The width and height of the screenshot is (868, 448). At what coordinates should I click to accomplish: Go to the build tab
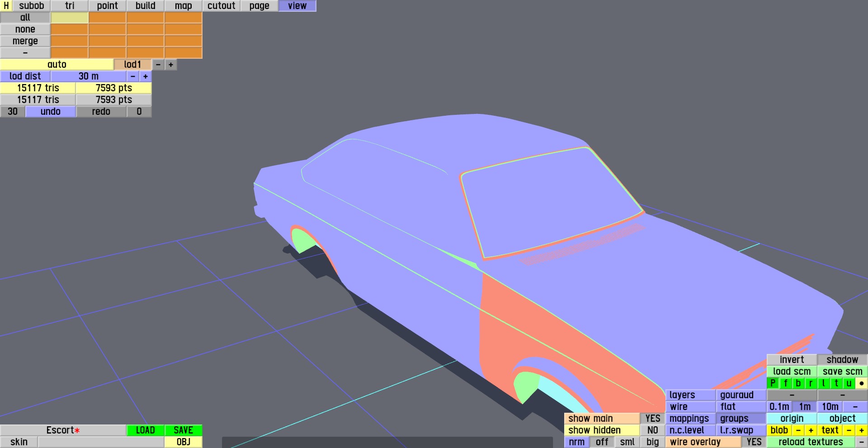coord(146,6)
